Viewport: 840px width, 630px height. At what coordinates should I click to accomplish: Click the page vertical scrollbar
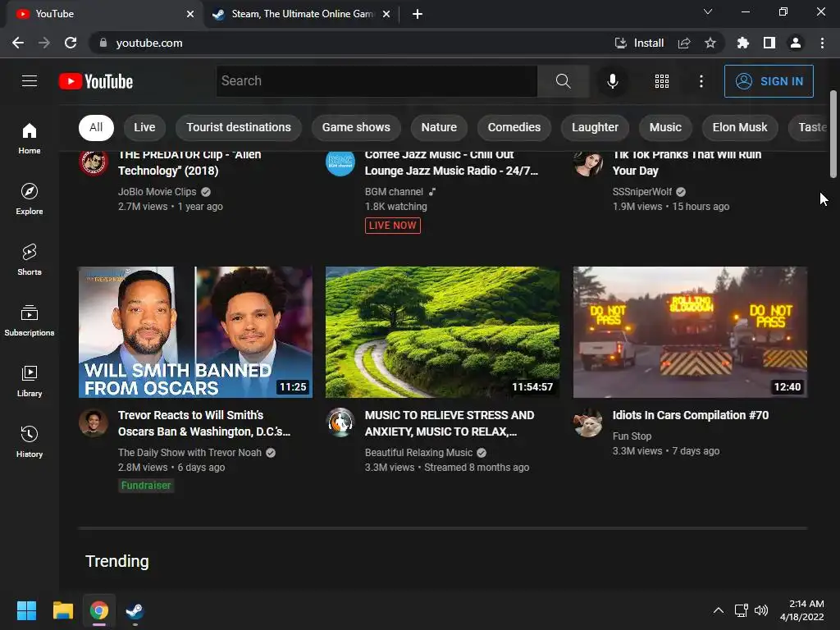[833, 134]
